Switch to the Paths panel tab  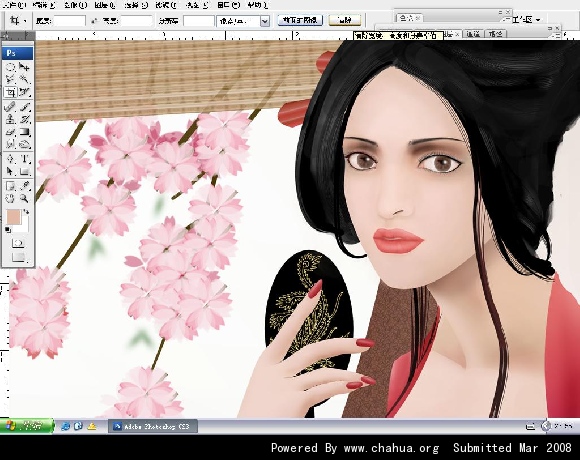pyautogui.click(x=495, y=34)
